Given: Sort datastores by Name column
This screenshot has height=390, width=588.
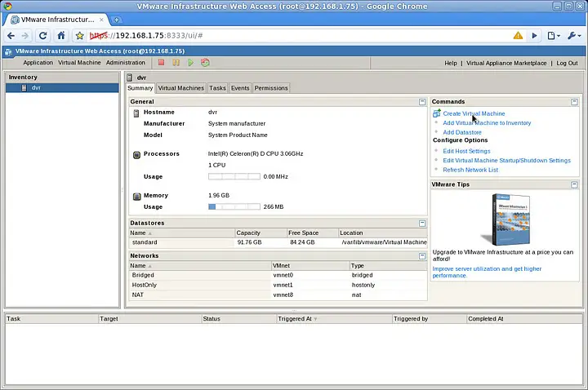Looking at the screenshot, I should 181,233.
